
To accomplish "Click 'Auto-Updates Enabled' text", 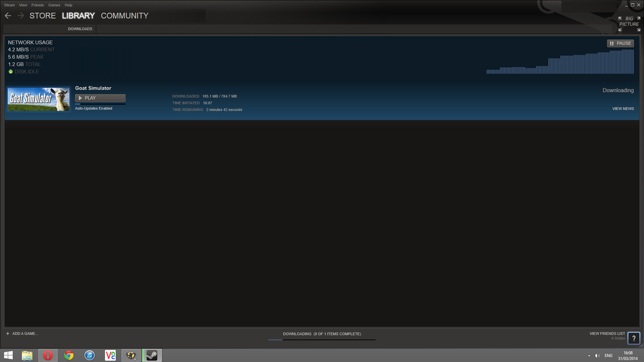I will 93,108.
